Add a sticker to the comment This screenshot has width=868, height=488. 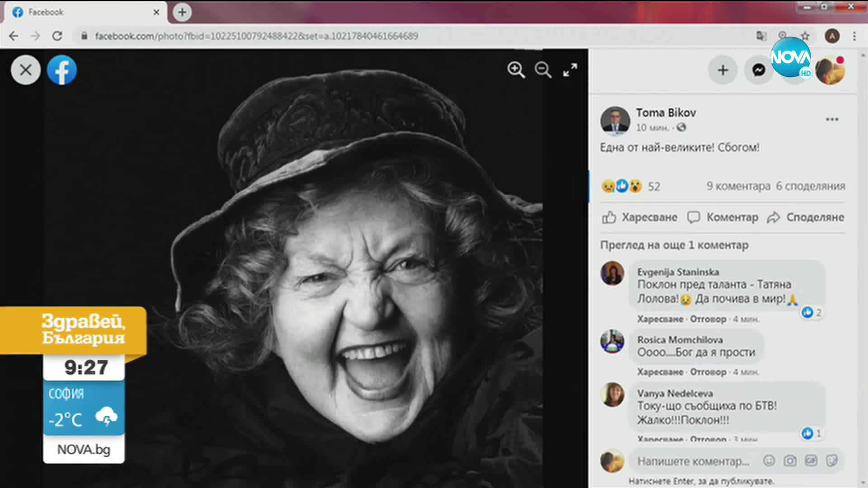[x=832, y=461]
